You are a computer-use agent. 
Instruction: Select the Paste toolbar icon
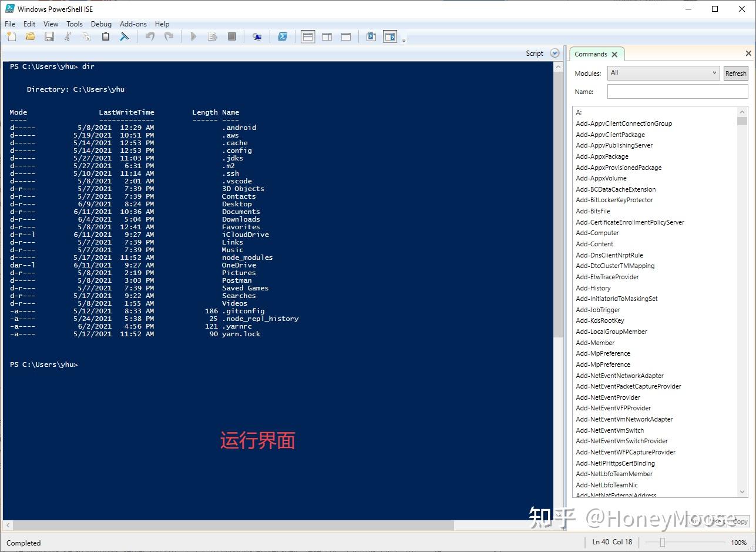pos(106,36)
